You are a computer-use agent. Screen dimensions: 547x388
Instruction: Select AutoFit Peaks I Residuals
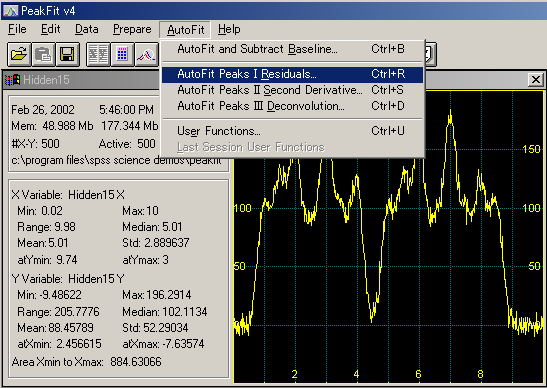pyautogui.click(x=292, y=74)
